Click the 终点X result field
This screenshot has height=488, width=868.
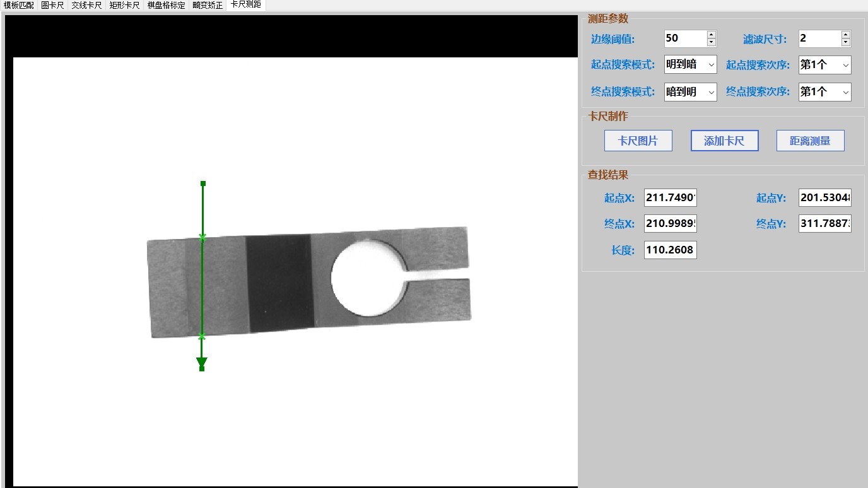click(671, 224)
